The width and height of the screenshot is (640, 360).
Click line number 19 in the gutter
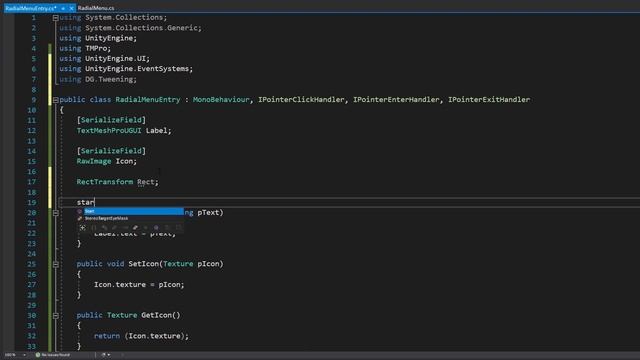pyautogui.click(x=32, y=202)
